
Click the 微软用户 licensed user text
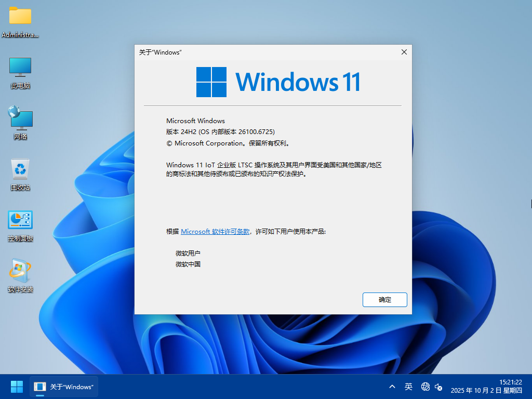(x=188, y=253)
